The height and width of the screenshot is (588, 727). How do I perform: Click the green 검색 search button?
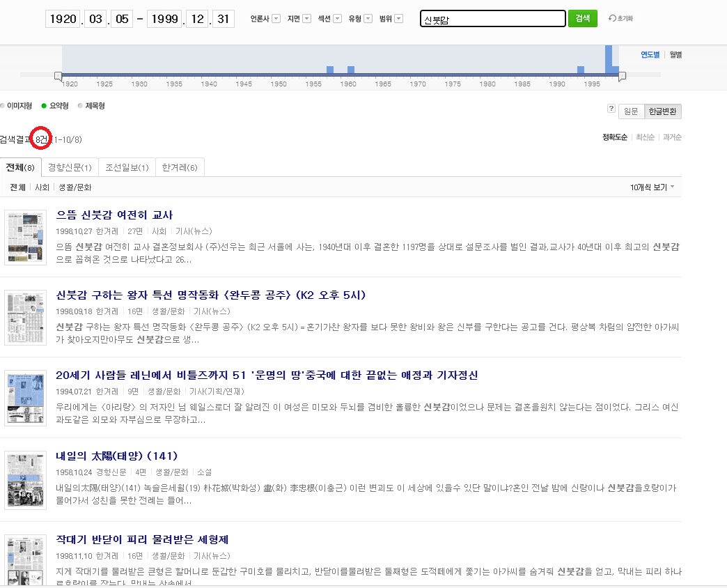582,19
